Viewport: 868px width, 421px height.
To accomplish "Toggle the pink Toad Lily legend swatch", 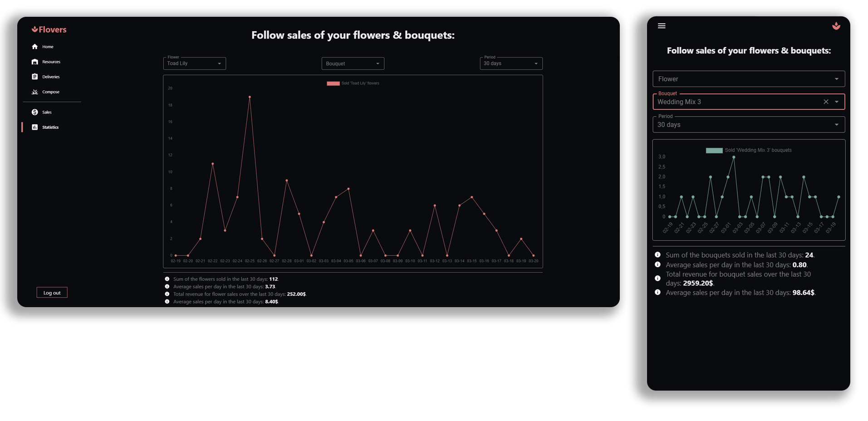I will (333, 83).
